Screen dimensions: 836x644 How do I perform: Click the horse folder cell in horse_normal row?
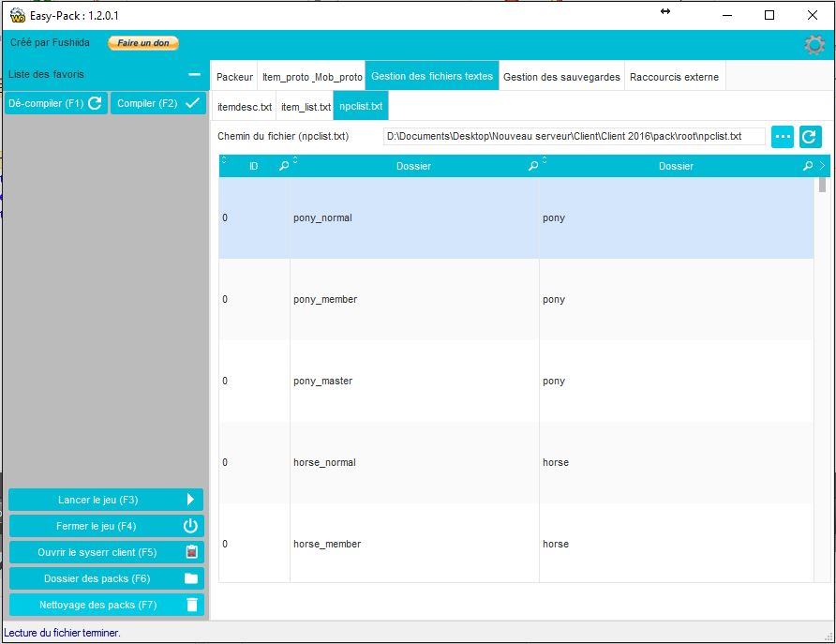(676, 462)
